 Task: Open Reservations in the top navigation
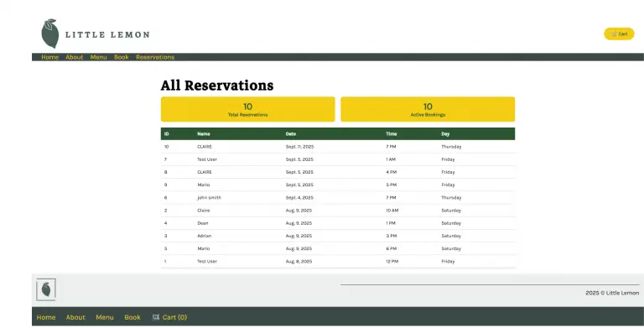point(155,57)
